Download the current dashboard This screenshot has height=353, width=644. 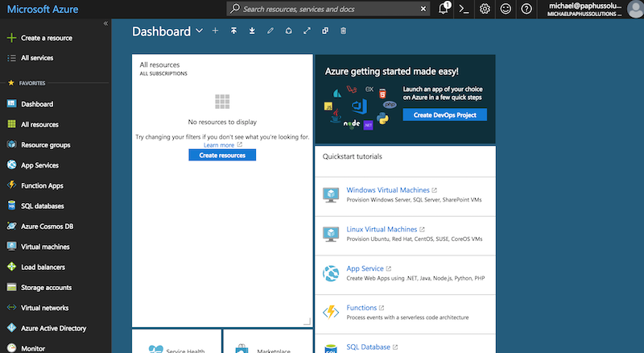[x=252, y=31]
